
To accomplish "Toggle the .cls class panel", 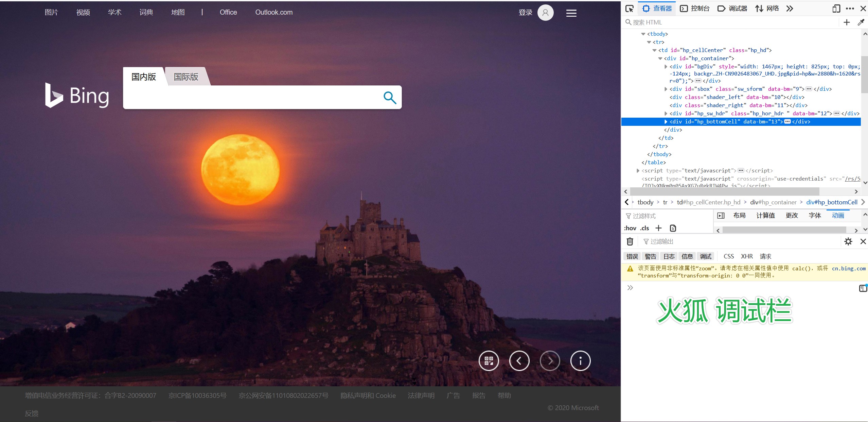I will (x=644, y=228).
